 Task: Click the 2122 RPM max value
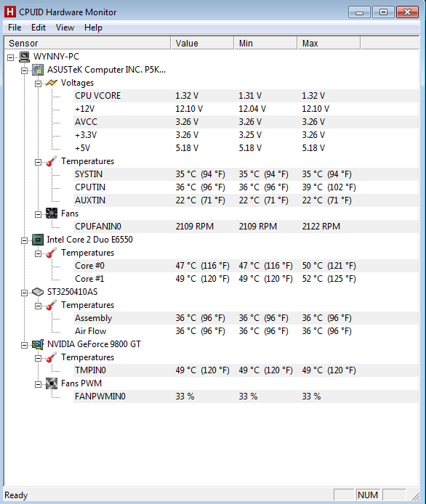click(x=321, y=227)
